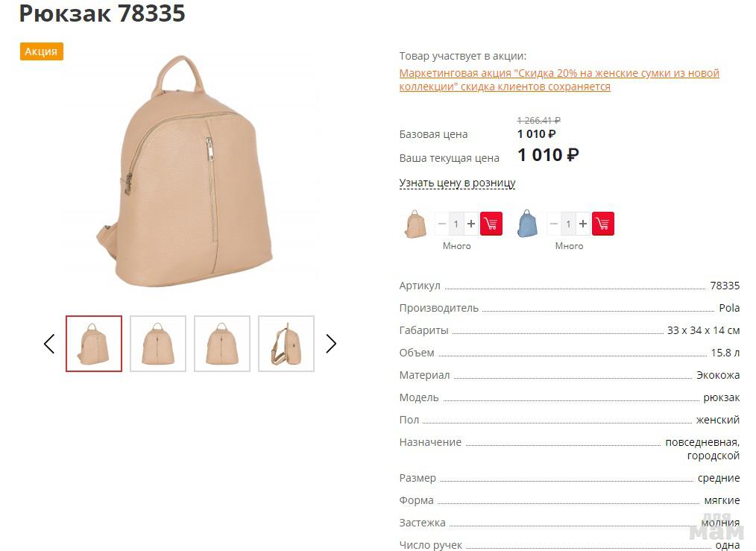
Task: Show previous thumbnails with left arrow
Action: click(49, 343)
